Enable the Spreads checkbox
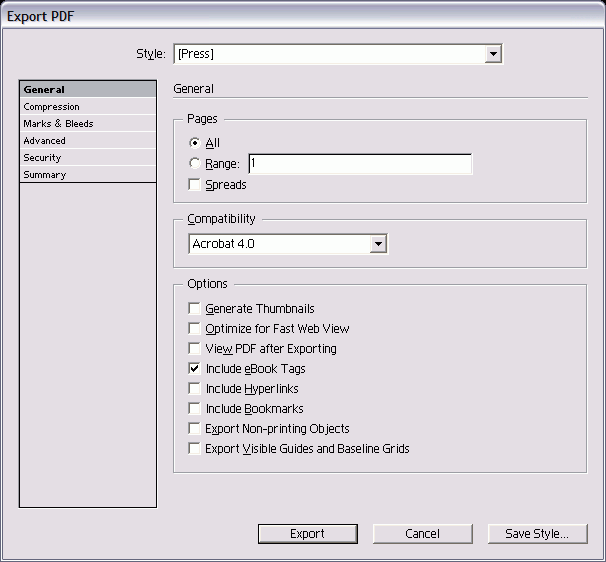606x562 pixels. [194, 185]
